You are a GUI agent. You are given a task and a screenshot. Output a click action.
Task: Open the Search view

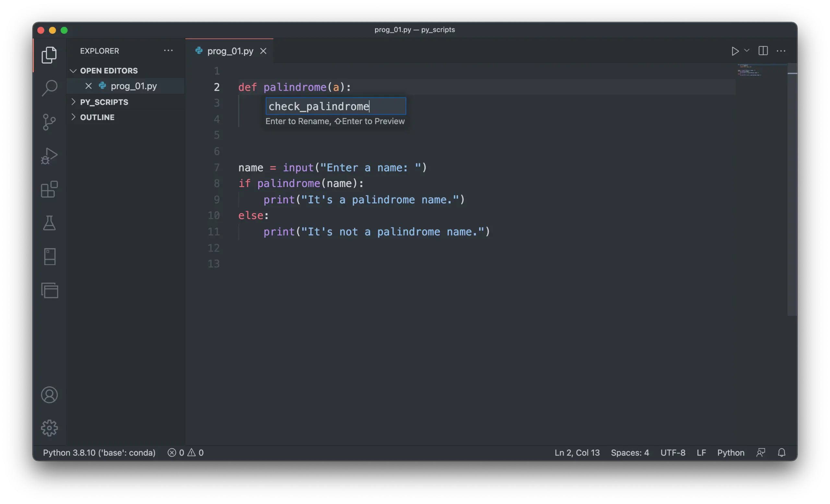[49, 88]
